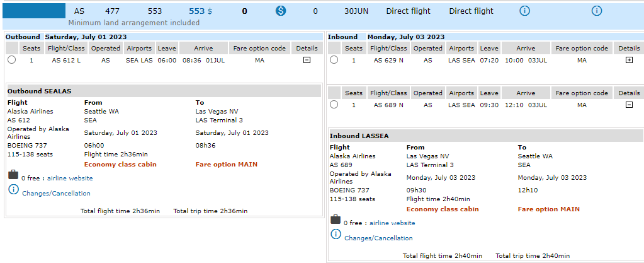The image size is (644, 263).
Task: Click the inbound baggage suitcase icon
Action: point(336,221)
